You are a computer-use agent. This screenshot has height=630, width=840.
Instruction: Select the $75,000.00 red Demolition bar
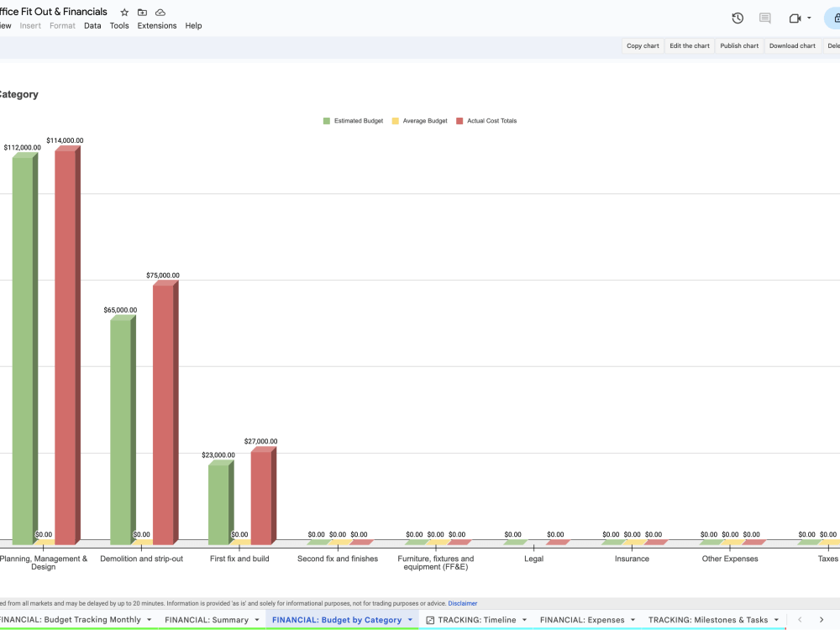pos(165,413)
